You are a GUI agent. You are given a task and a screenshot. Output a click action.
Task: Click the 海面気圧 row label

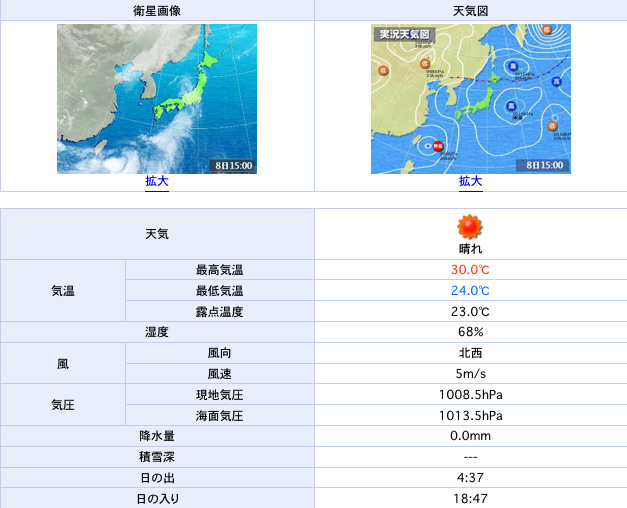[x=220, y=416]
